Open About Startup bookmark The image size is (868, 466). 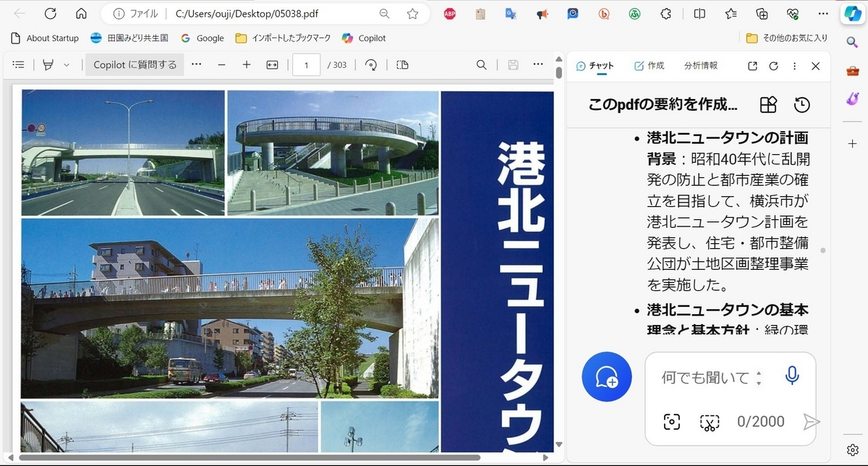click(45, 38)
